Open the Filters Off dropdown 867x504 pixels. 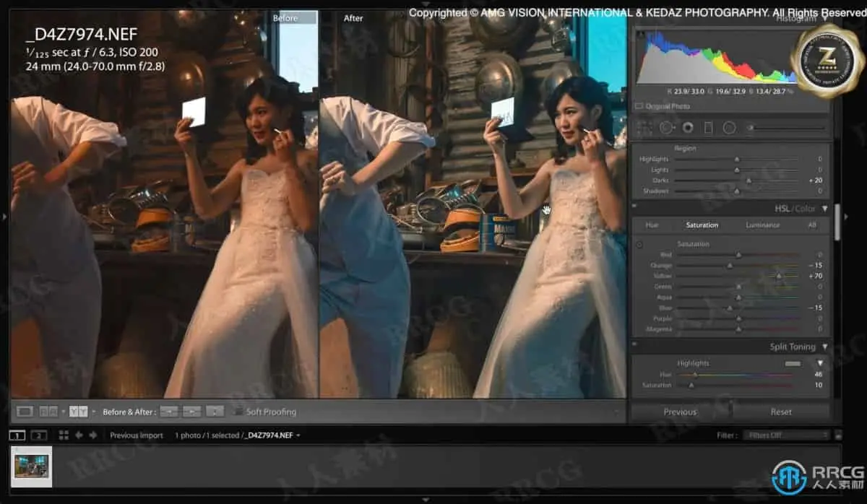click(788, 435)
